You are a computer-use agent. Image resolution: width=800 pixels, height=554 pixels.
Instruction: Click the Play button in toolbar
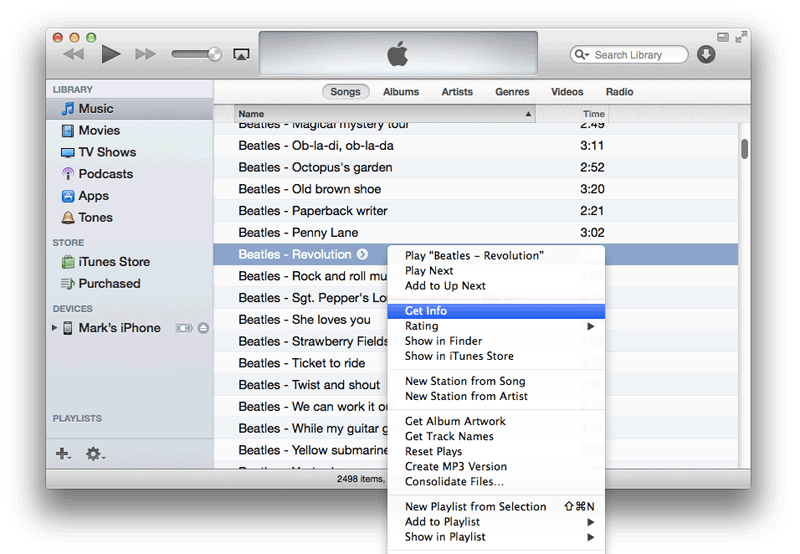click(x=111, y=54)
